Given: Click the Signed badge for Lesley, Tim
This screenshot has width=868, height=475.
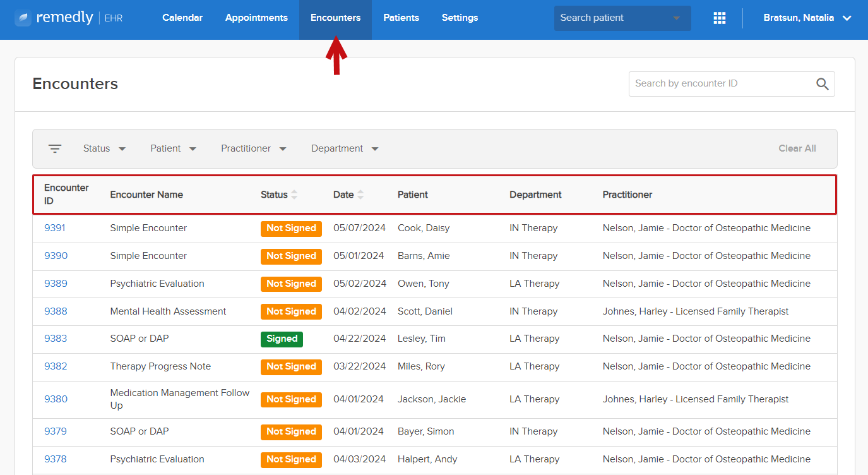Looking at the screenshot, I should point(282,339).
